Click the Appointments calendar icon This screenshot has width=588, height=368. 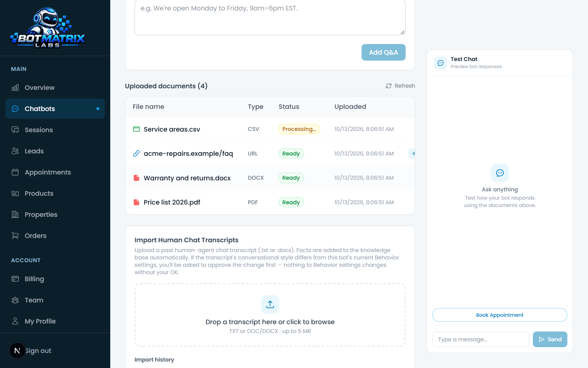(15, 172)
